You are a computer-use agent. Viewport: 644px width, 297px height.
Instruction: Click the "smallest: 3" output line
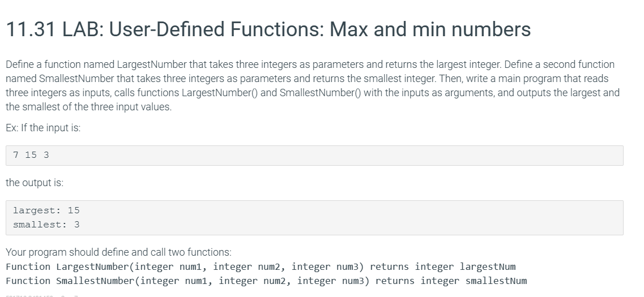[x=46, y=225]
